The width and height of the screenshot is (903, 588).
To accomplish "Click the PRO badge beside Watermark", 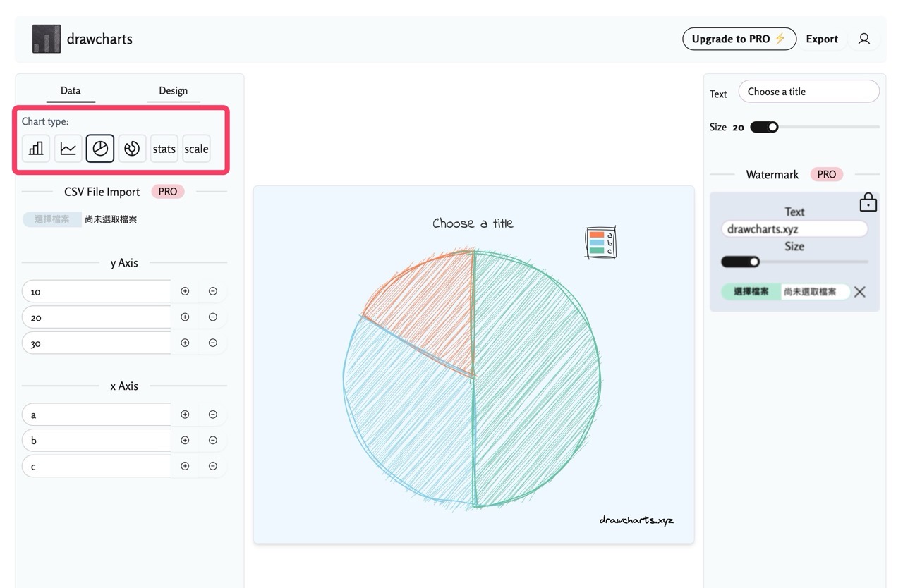I will coord(826,174).
